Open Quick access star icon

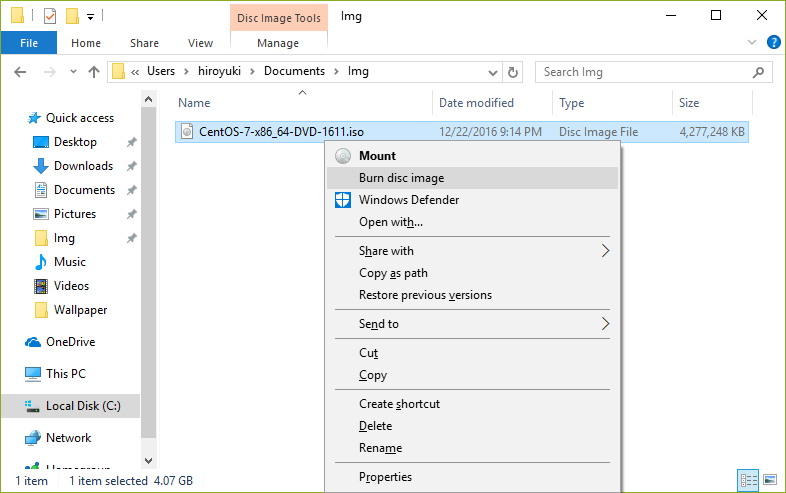[x=34, y=118]
